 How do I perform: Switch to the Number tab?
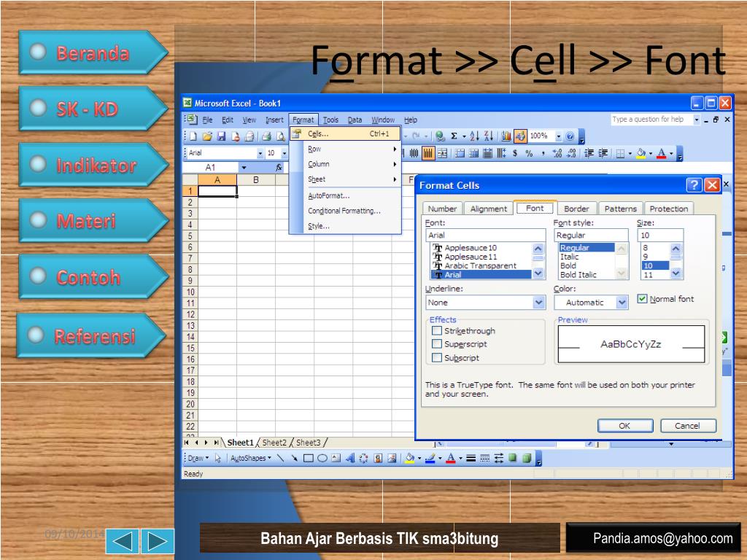(x=442, y=209)
